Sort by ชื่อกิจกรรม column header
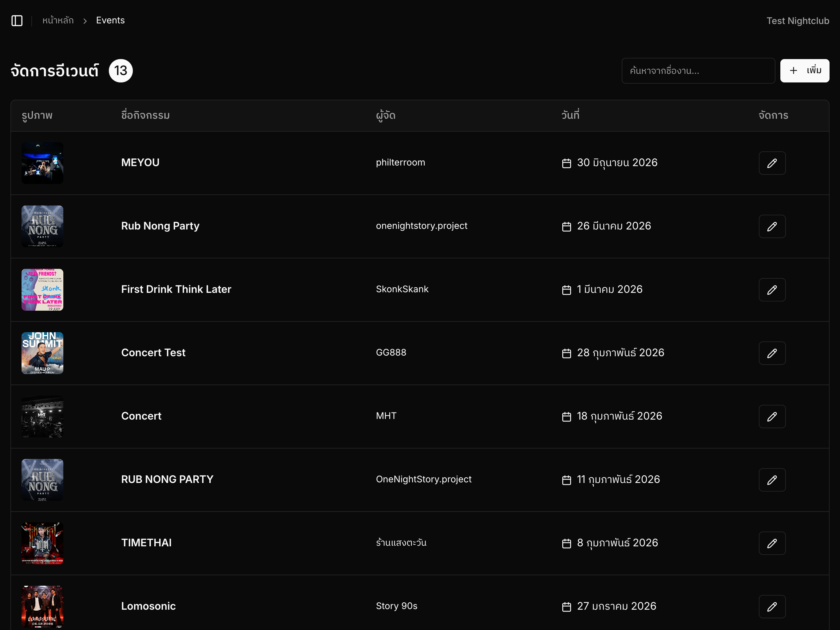This screenshot has width=840, height=630. pos(145,115)
